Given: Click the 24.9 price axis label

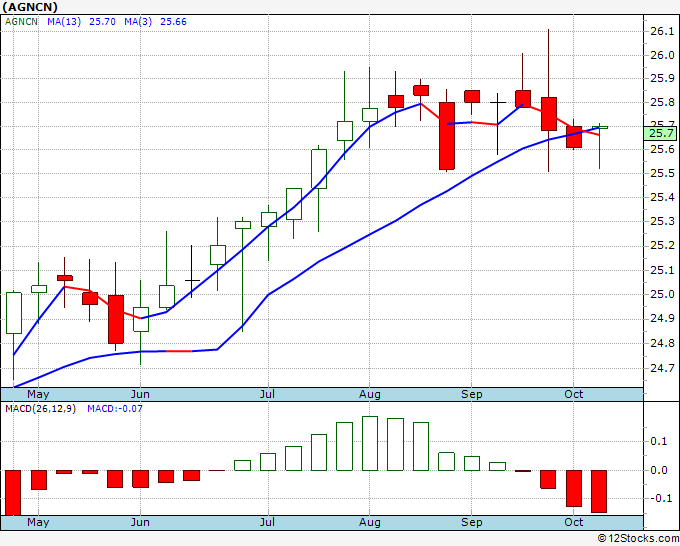Looking at the screenshot, I should coord(662,318).
